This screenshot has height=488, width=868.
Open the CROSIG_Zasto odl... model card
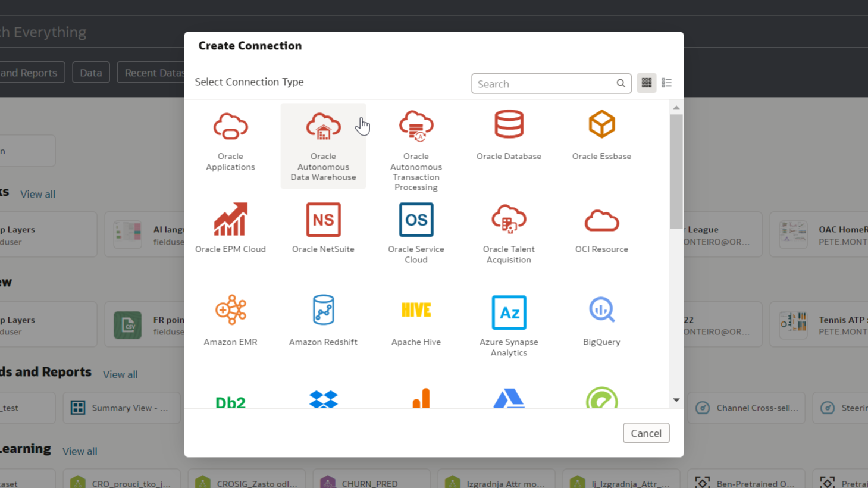tap(247, 479)
